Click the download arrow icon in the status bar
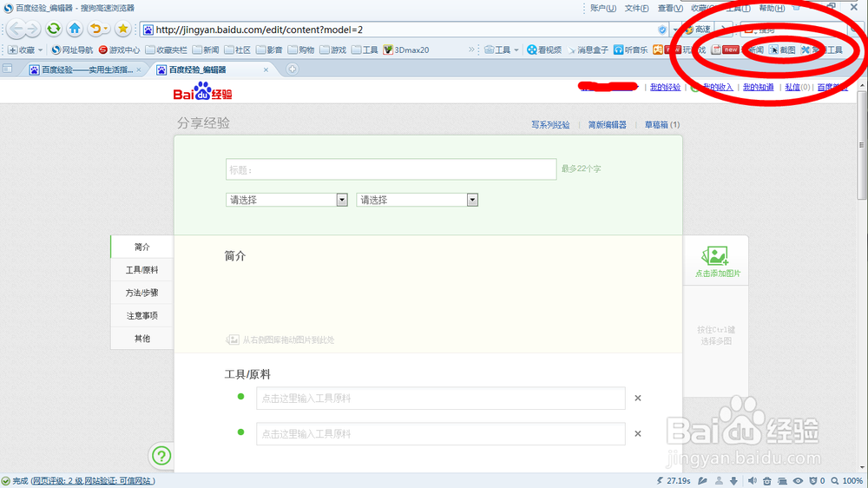868x488 pixels. 733,481
